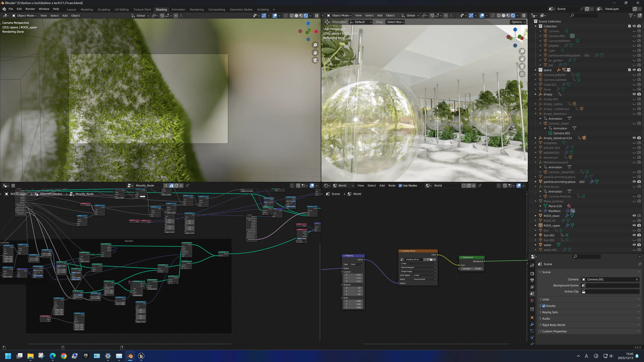Open the Node menu in the shader editor
The height and width of the screenshot is (362, 644).
pos(392,185)
